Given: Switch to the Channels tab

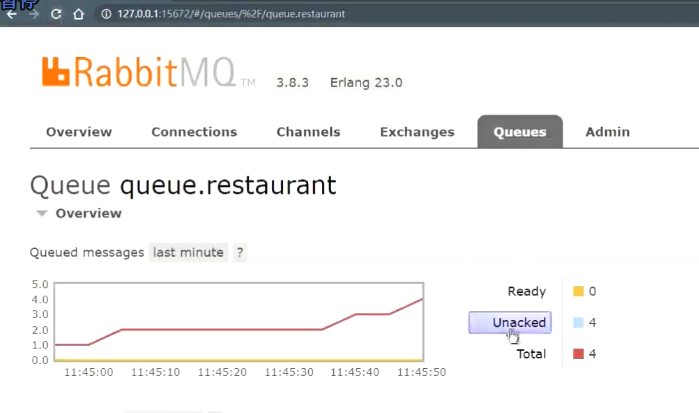Looking at the screenshot, I should pyautogui.click(x=308, y=132).
